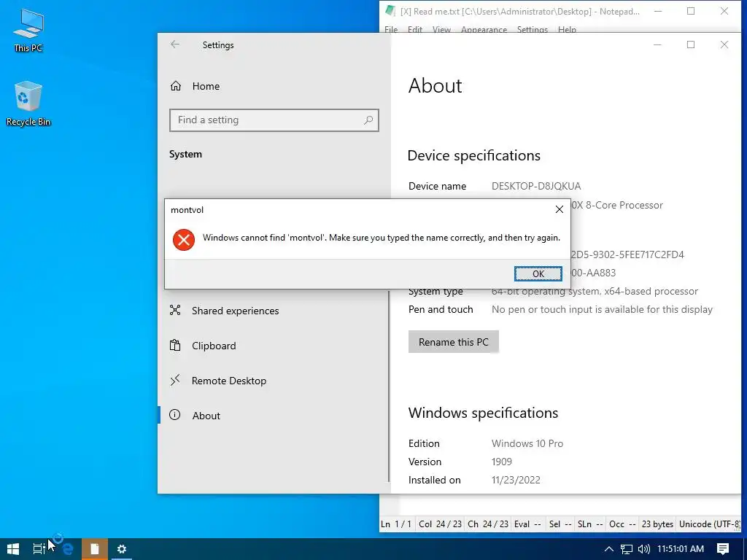Open the Windows Start menu
This screenshot has height=560, width=747.
(x=13, y=549)
